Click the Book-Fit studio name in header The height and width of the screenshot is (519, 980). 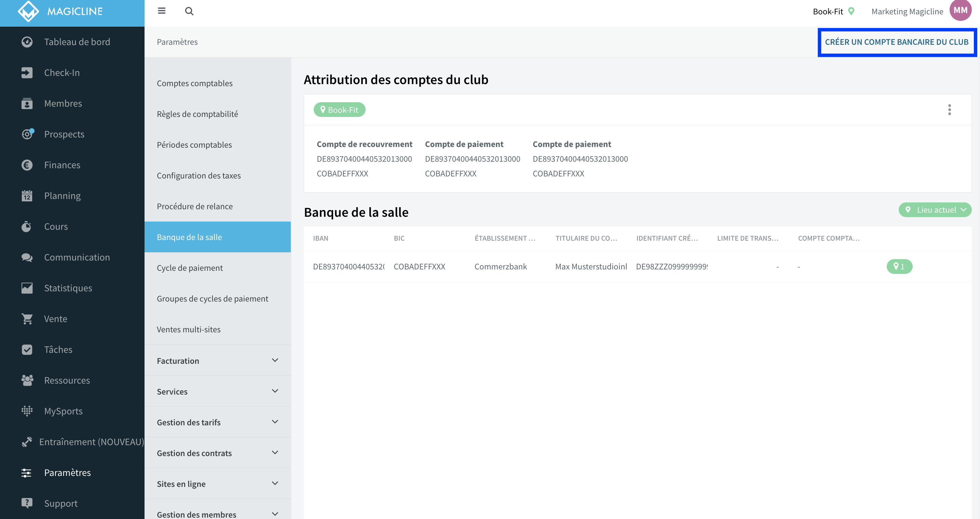click(828, 11)
